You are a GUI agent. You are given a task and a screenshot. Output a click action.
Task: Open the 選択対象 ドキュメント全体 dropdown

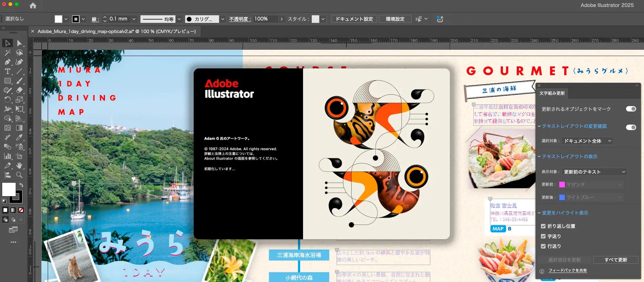587,141
